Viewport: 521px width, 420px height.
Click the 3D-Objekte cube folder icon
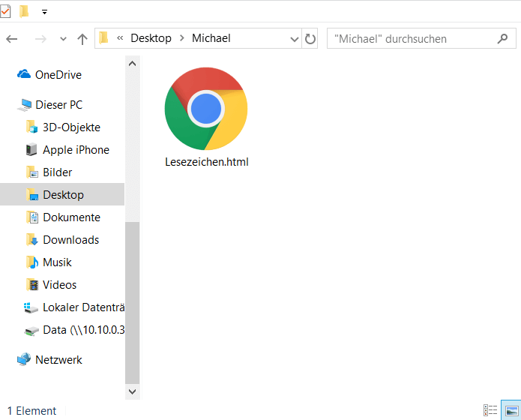tap(31, 127)
